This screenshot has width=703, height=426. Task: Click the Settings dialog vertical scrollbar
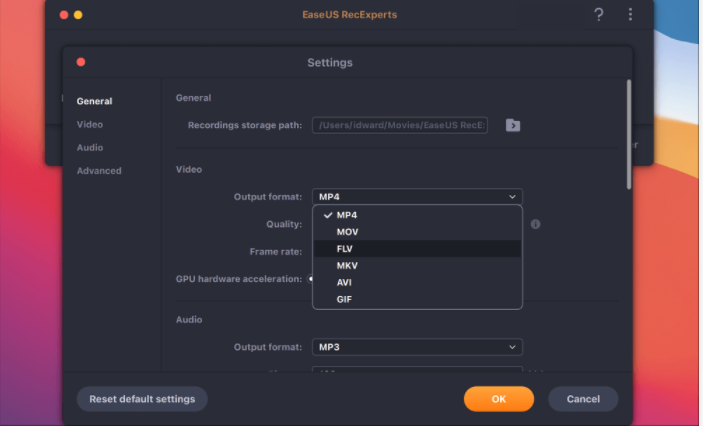(x=629, y=135)
